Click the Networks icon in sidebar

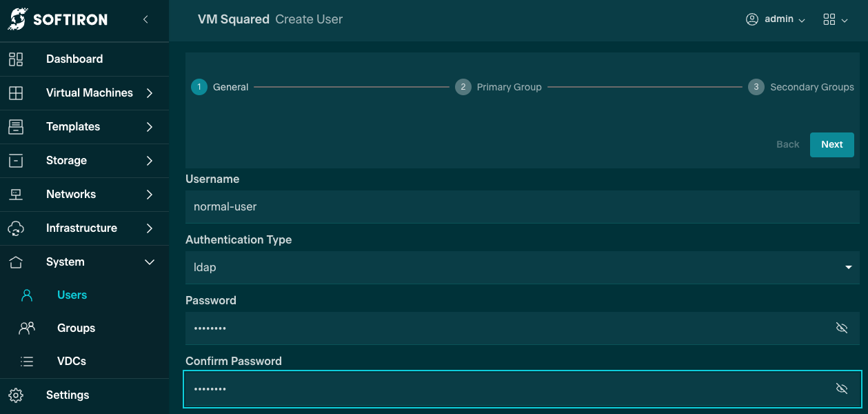point(16,195)
